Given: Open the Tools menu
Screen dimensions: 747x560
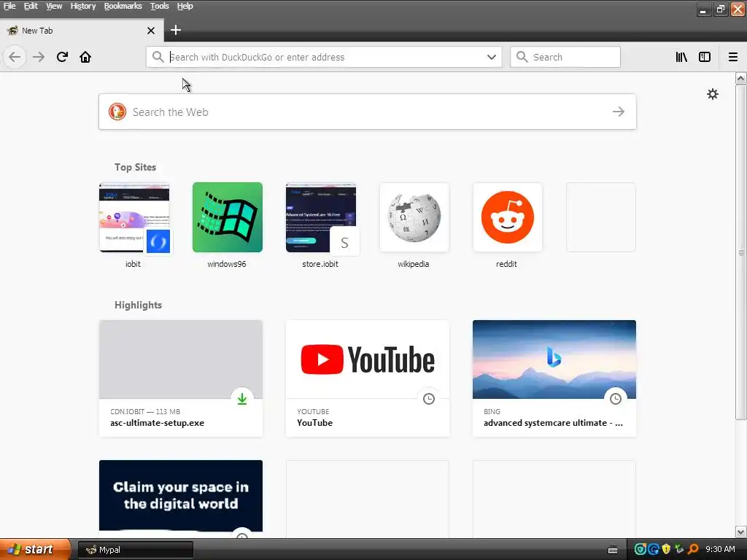Looking at the screenshot, I should [x=160, y=6].
